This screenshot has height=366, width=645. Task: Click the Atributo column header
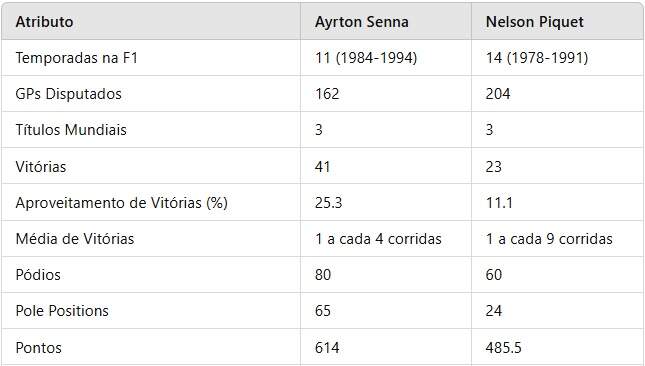coord(44,22)
